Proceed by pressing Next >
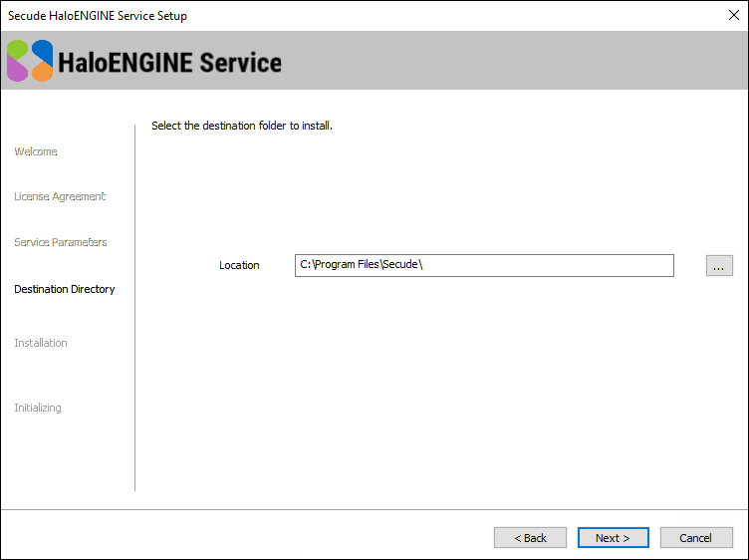 coord(613,538)
